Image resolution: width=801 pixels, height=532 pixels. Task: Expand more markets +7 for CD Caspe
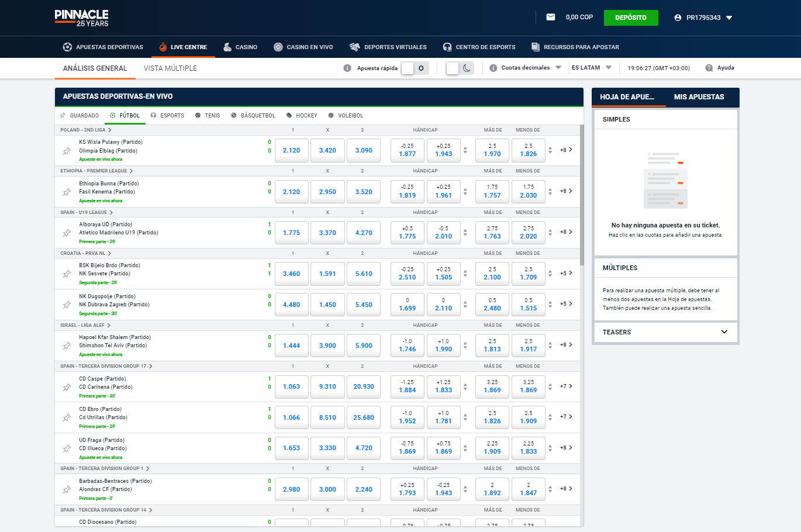click(566, 386)
